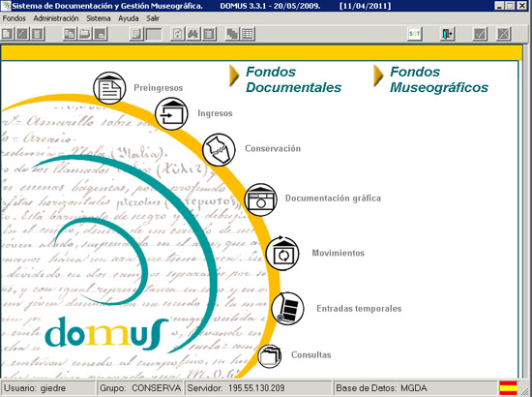Click the 'Base de Datos: MGDA' status entry

click(415, 388)
